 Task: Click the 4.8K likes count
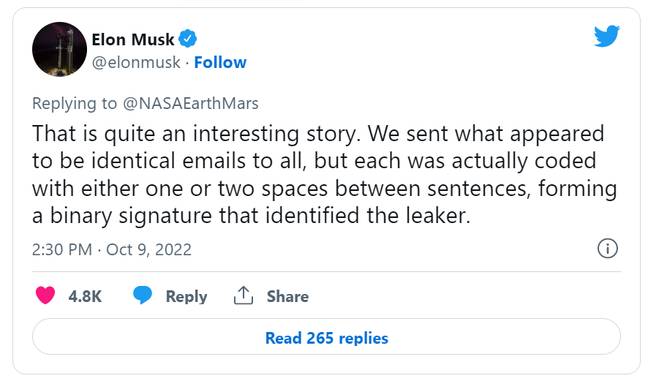tap(85, 296)
